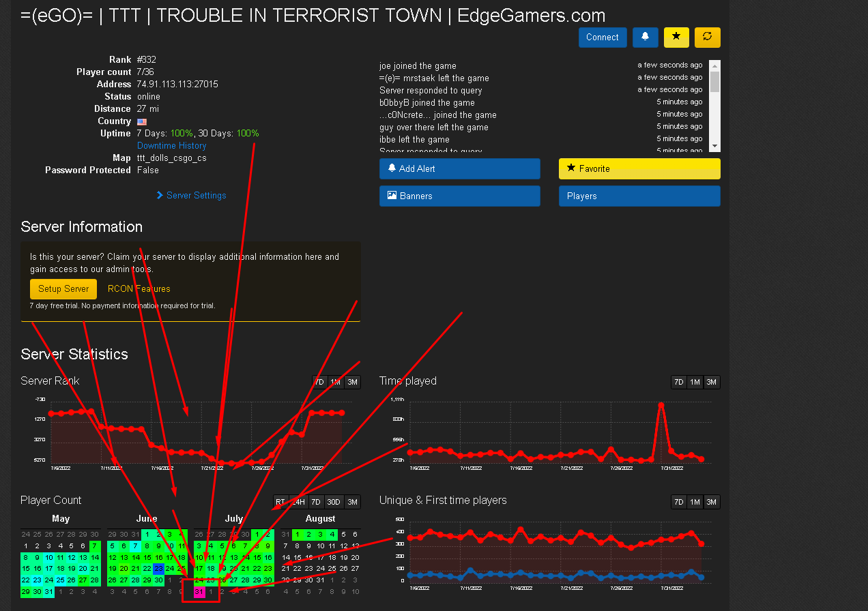Click the August 1 calendar cell
Image resolution: width=868 pixels, height=611 pixels.
(x=298, y=534)
